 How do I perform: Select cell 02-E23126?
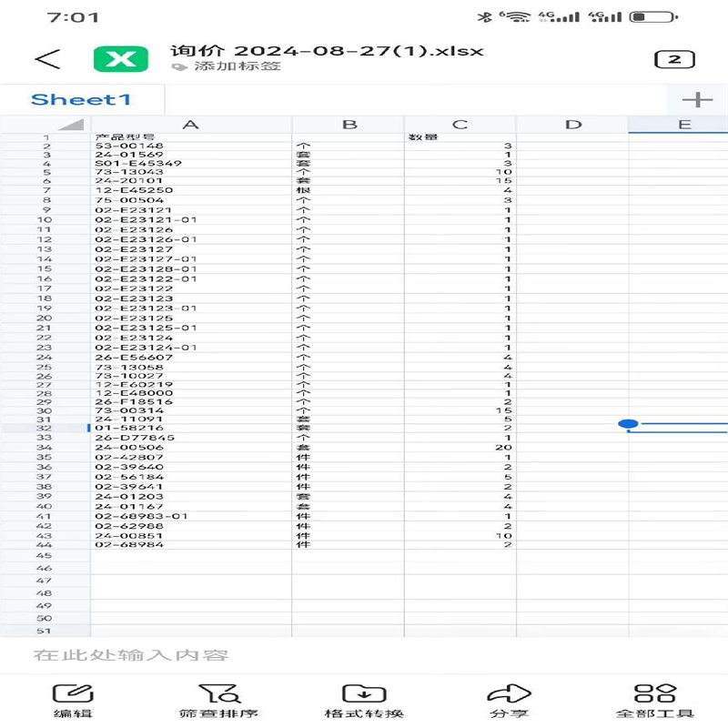tap(191, 229)
